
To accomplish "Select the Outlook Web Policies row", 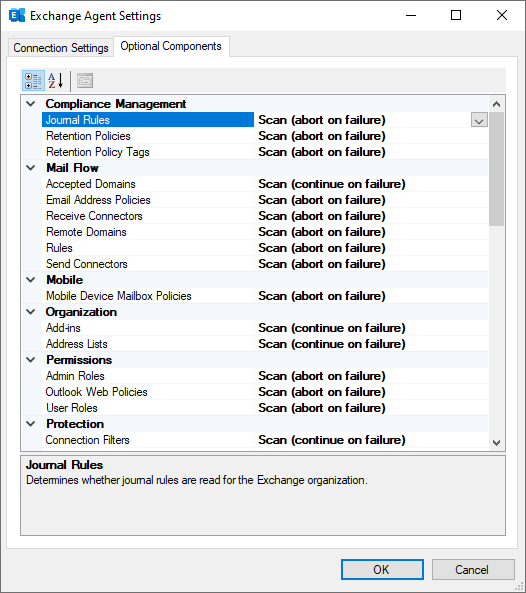I will point(265,392).
